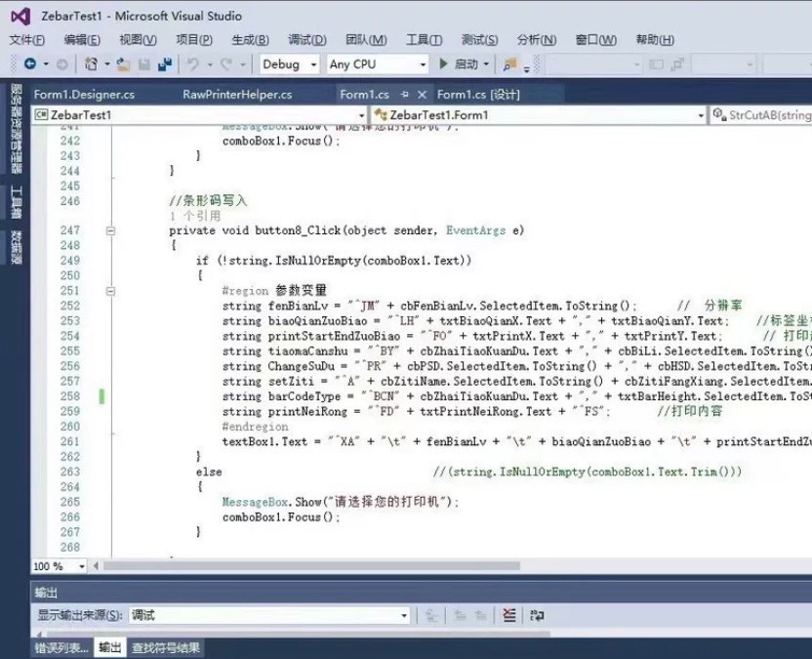The width and height of the screenshot is (812, 659).
Task: Open the 分析(N) menu
Action: tap(537, 40)
